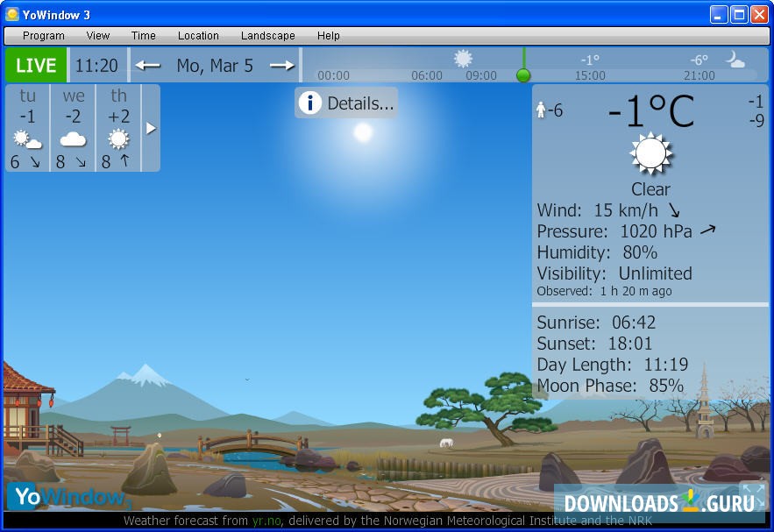
Task: Click the large sun Clear weather icon
Action: click(651, 153)
